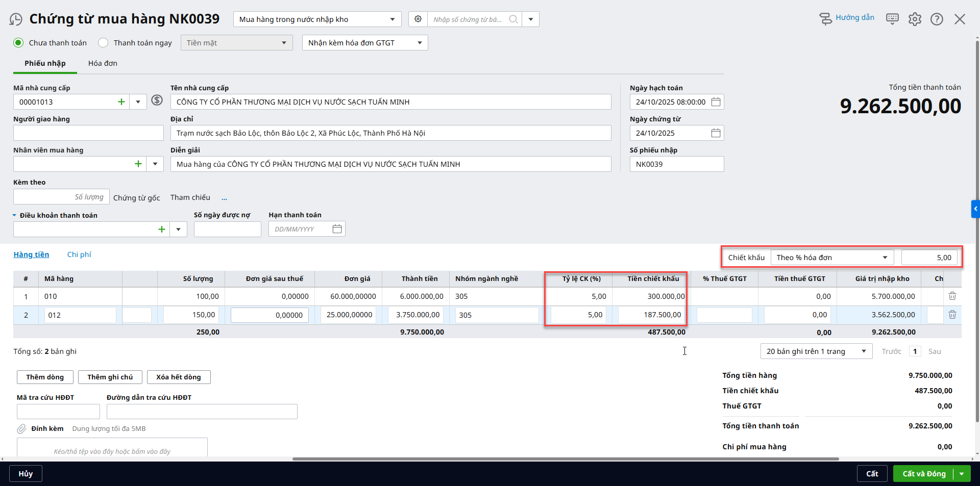Select Thanh toán ngay radio option
This screenshot has height=486, width=980.
tap(104, 43)
